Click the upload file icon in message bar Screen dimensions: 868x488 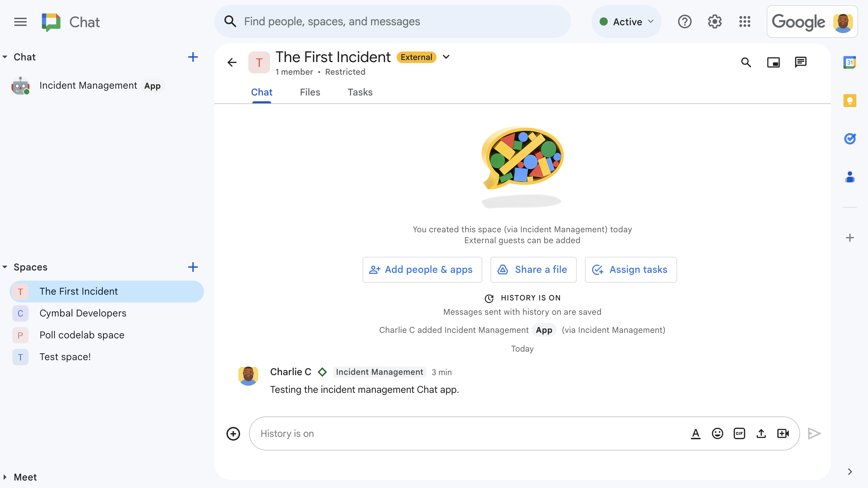click(x=761, y=433)
